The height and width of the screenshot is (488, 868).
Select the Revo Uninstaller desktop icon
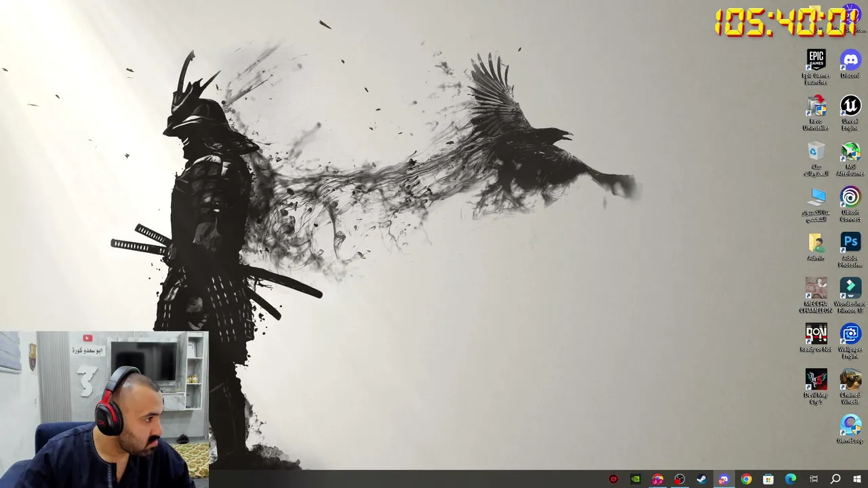point(816,113)
